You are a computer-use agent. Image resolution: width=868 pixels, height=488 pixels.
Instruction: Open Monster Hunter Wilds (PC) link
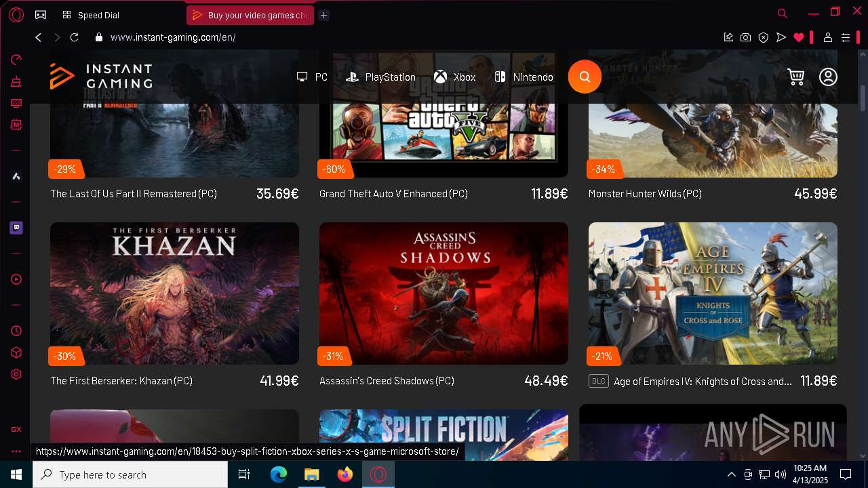click(x=645, y=194)
